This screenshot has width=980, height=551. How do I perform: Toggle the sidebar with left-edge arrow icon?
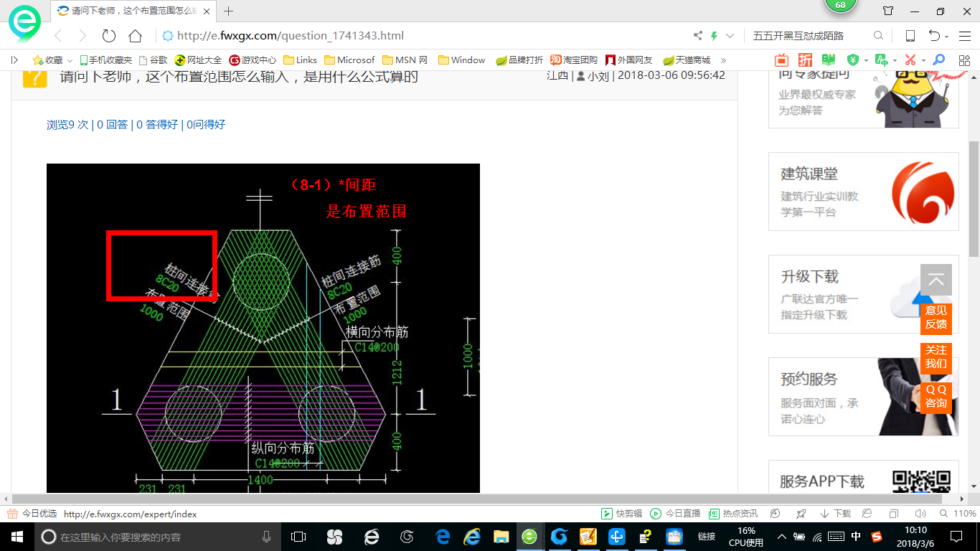pos(14,60)
